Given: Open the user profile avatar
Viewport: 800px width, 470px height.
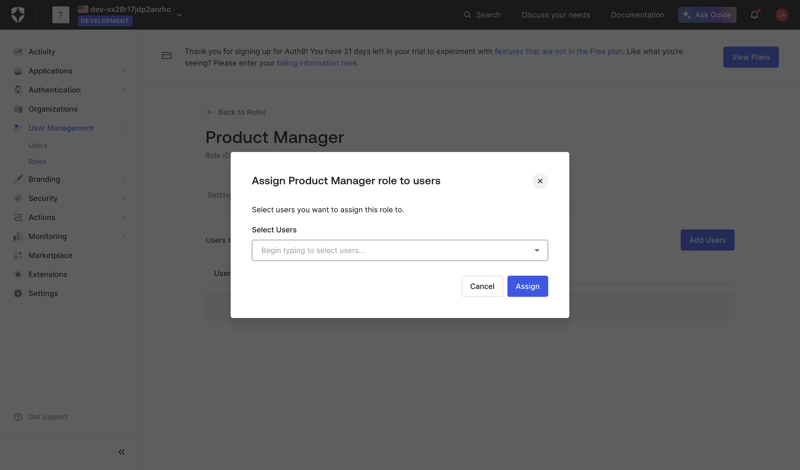Looking at the screenshot, I should click(782, 15).
